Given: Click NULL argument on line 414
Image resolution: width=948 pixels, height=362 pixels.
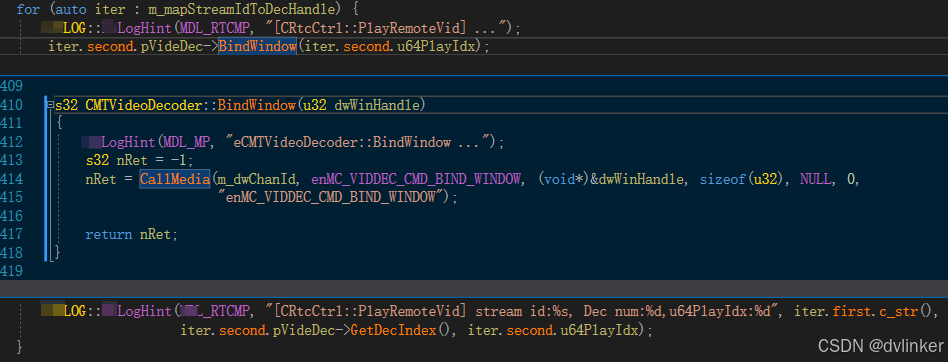Looking at the screenshot, I should point(815,179).
